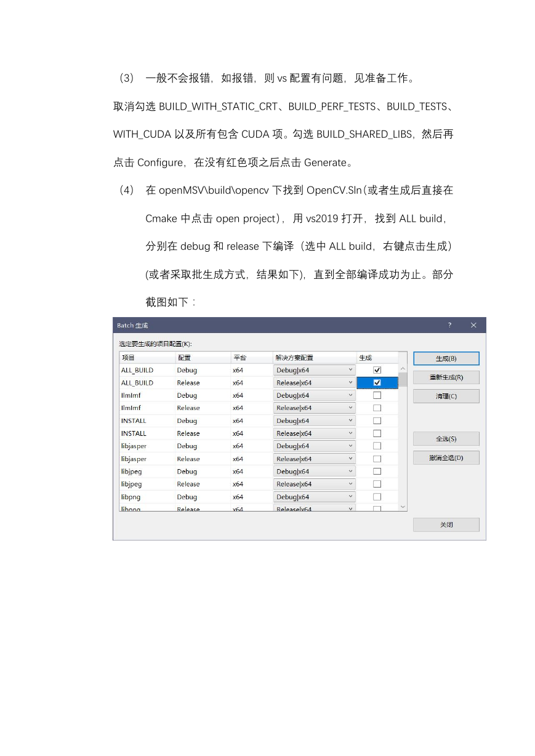Screen dimensions: 535x756
Task: Sort by 项目 column header
Action: click(x=147, y=358)
